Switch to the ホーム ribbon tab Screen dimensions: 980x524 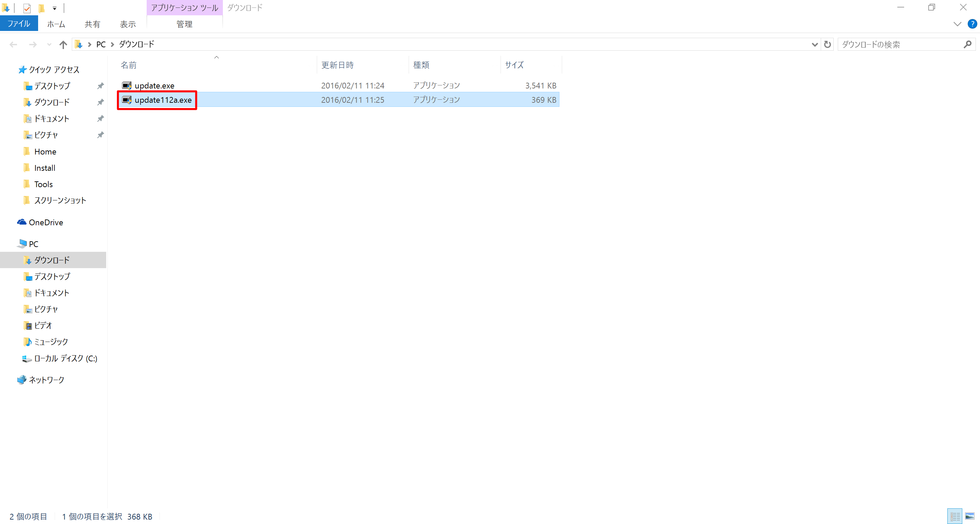pos(56,24)
